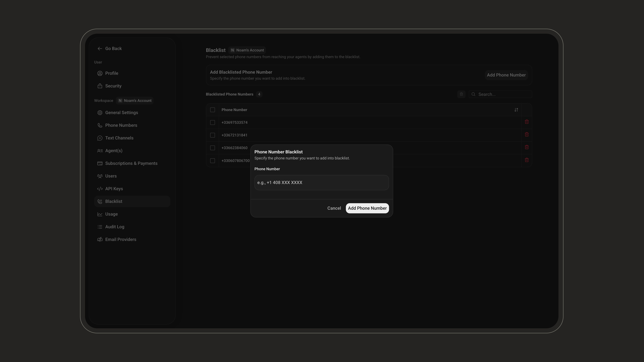The width and height of the screenshot is (644, 362).
Task: Click the magnifier icon in the search box
Action: tap(473, 94)
